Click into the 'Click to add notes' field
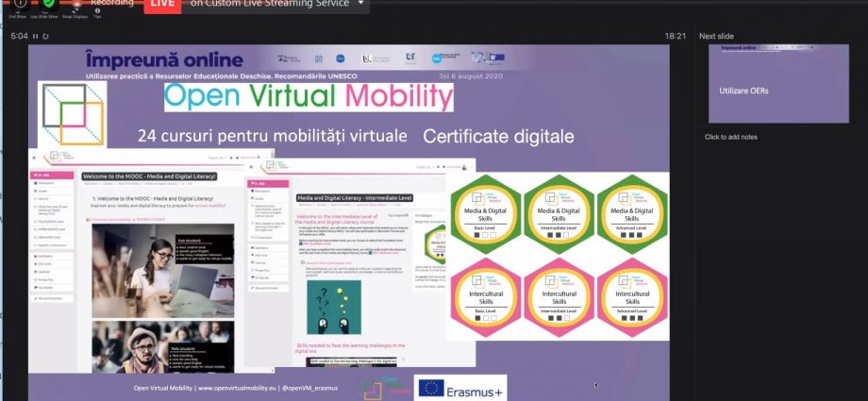 coord(730,137)
